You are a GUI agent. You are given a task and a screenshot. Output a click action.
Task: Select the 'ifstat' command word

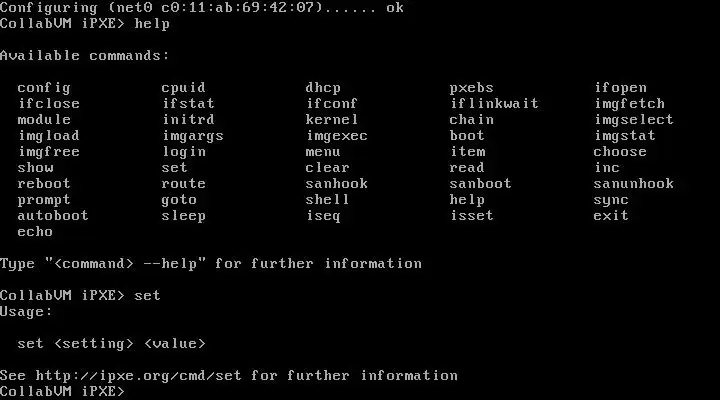tap(188, 104)
